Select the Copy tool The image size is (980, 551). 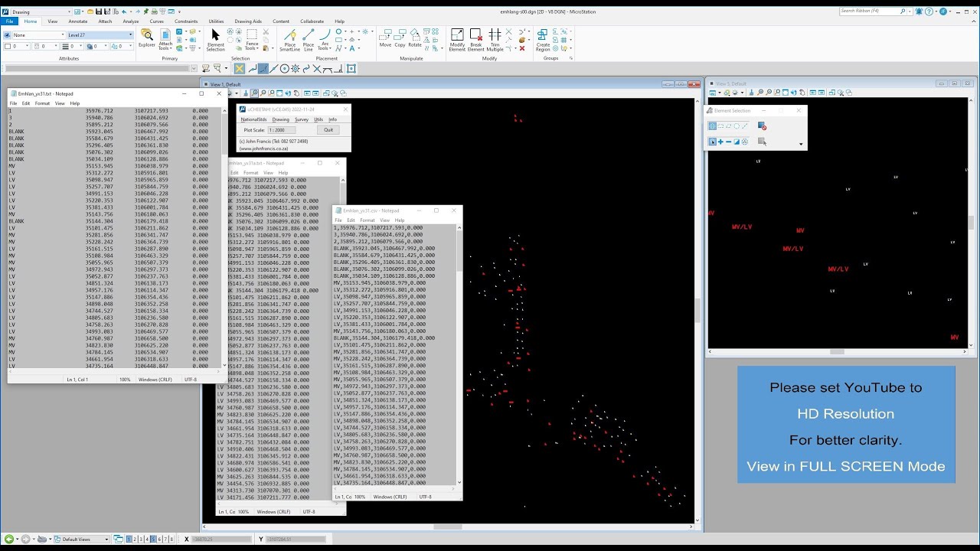400,38
